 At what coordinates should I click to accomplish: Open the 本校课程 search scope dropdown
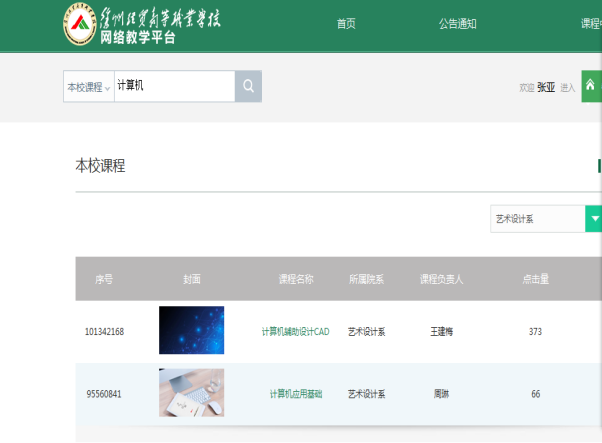click(x=89, y=87)
